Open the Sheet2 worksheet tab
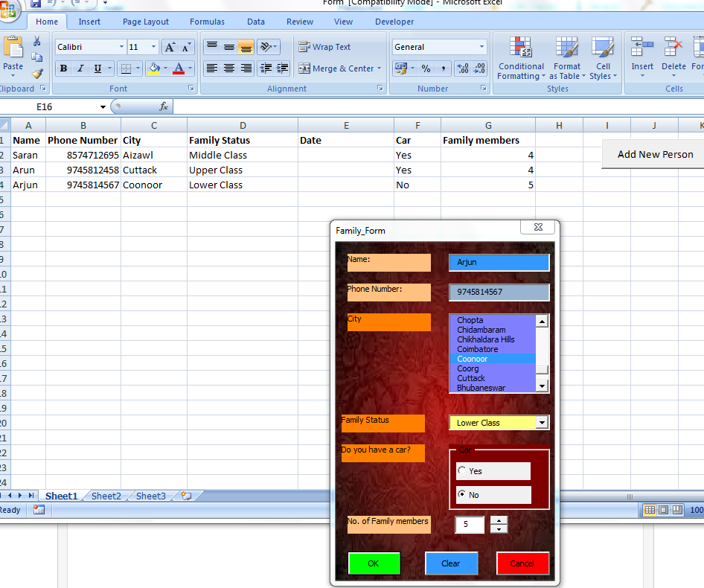This screenshot has width=704, height=588. click(106, 496)
